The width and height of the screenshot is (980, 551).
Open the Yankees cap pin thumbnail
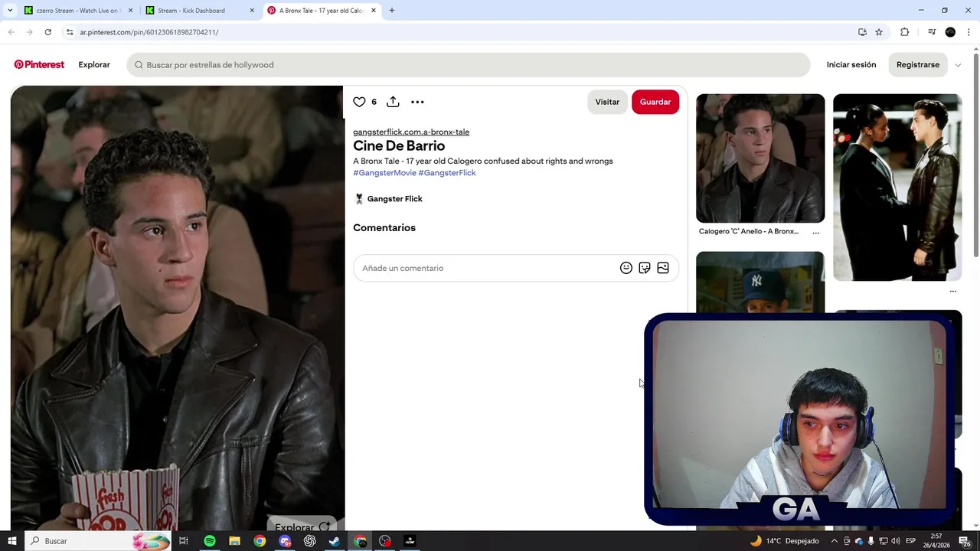coord(760,282)
